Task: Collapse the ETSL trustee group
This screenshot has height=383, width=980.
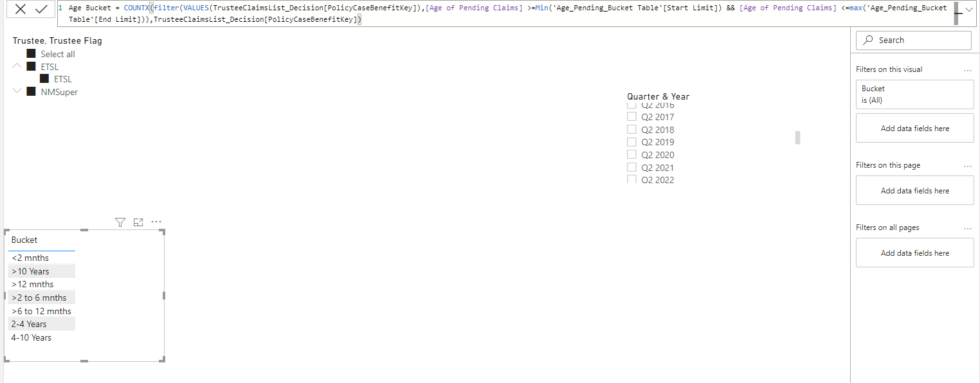Action: point(17,66)
